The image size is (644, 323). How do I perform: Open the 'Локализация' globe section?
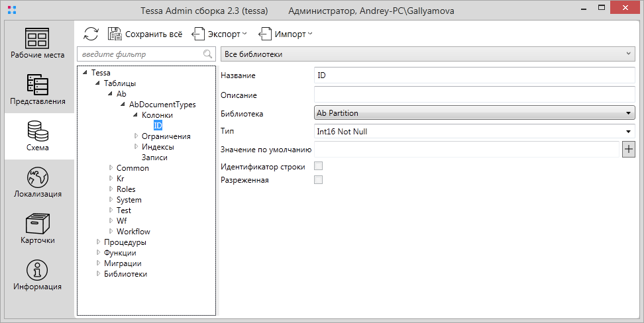click(x=37, y=183)
